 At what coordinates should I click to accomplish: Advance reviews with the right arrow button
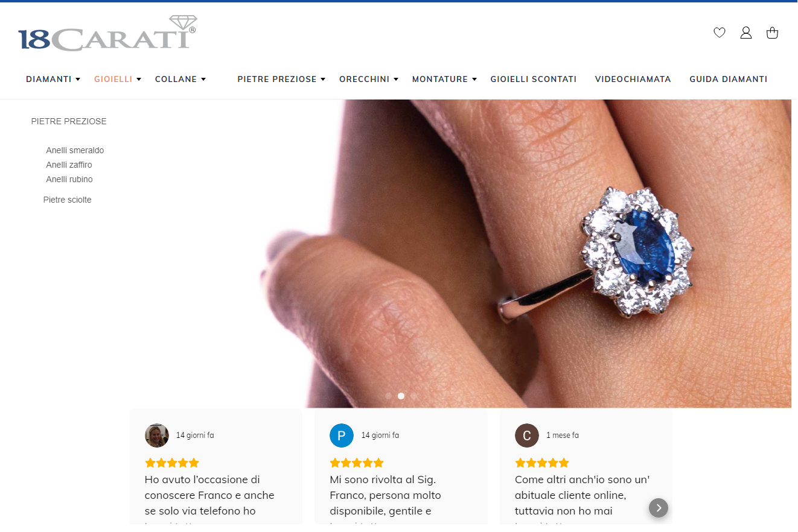coord(659,508)
